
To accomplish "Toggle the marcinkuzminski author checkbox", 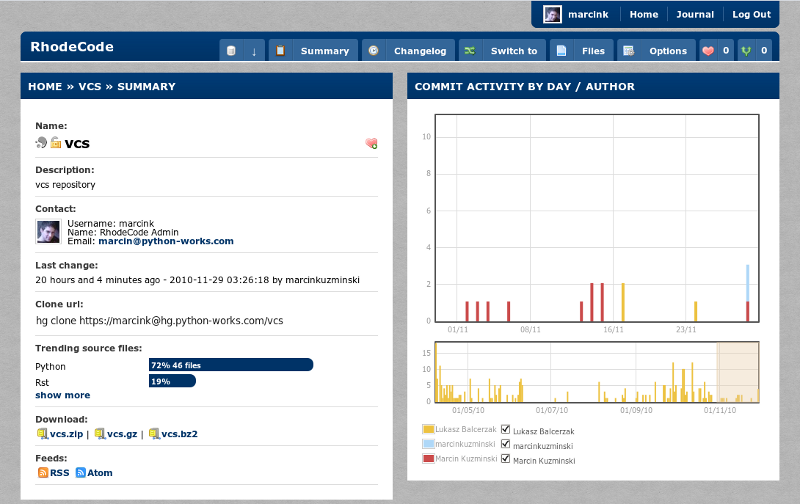I will point(506,445).
